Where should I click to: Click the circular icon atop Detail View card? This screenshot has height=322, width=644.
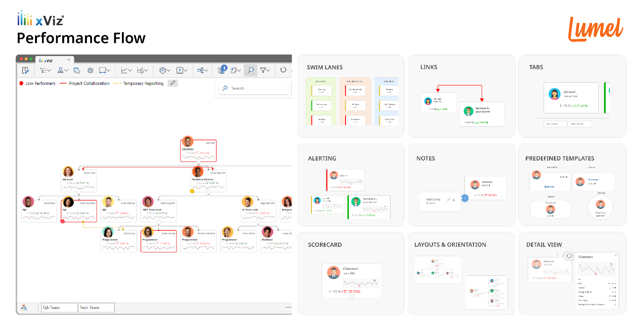(569, 256)
